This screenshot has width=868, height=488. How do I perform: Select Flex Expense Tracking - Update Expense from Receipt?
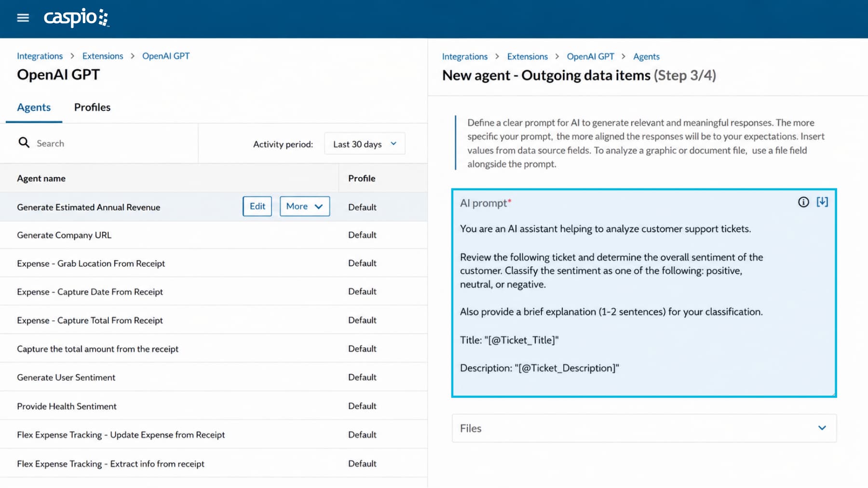click(x=214, y=435)
